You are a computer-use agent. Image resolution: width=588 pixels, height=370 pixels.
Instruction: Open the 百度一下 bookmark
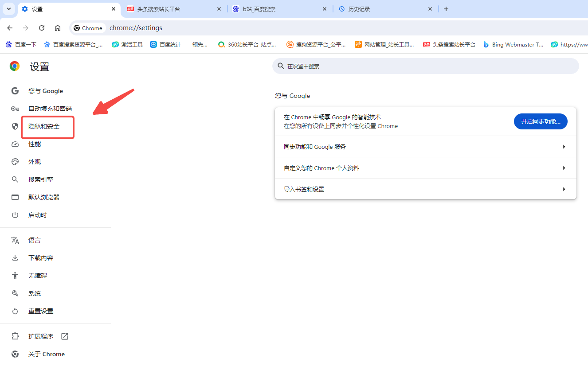[21, 44]
